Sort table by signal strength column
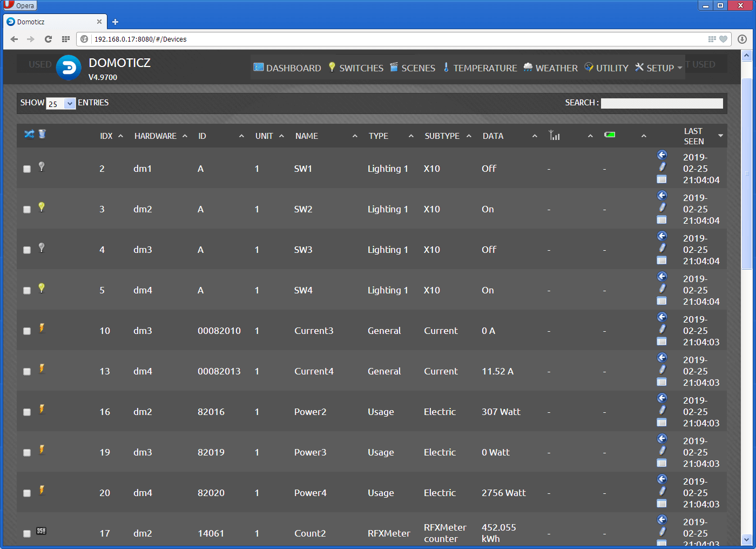 click(570, 136)
